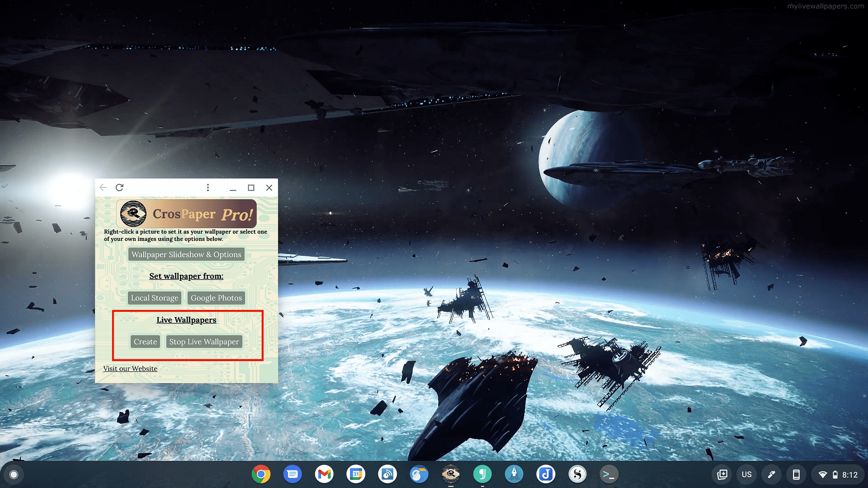Open the blue file manager app with folder icon
868x488 pixels.
[x=419, y=474]
